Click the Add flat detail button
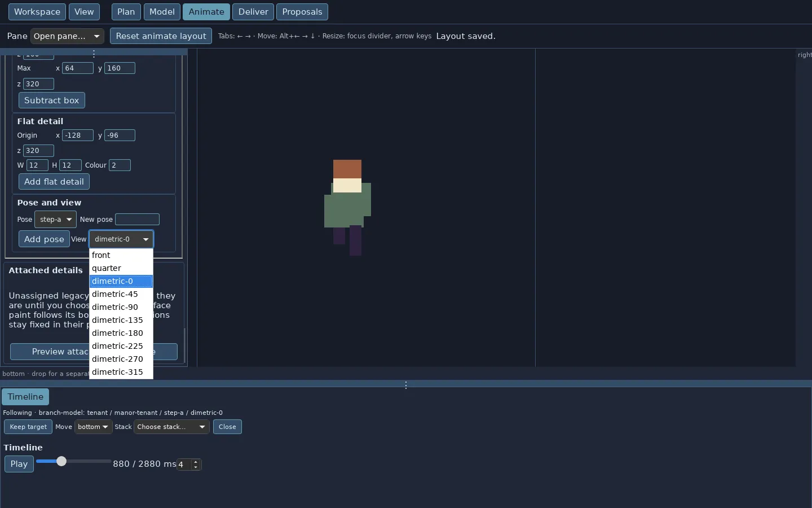This screenshot has height=508, width=812. pos(54,182)
